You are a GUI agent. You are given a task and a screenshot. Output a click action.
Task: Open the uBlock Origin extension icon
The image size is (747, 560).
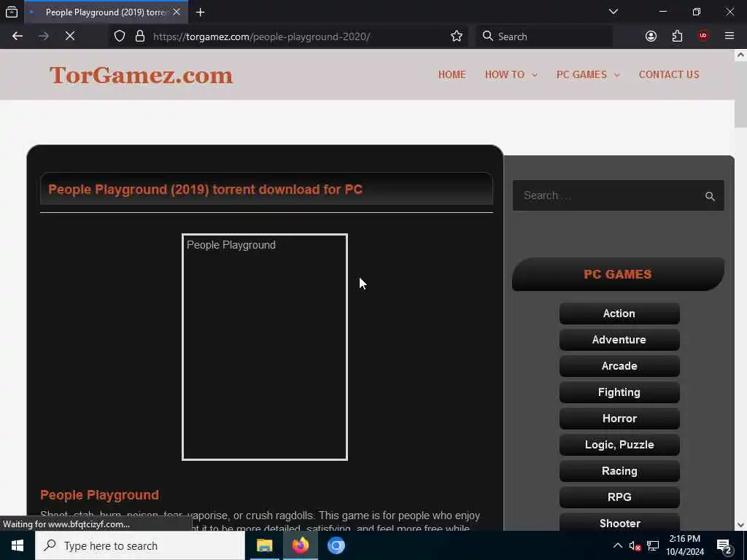click(703, 36)
